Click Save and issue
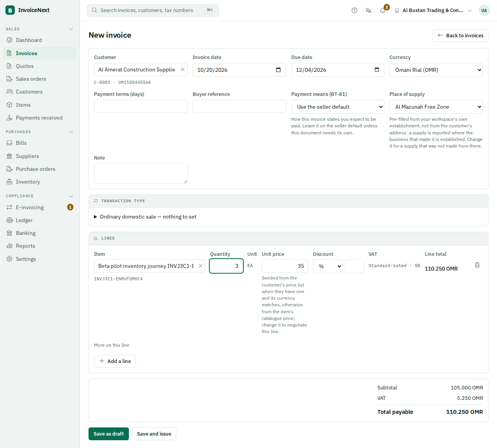The width and height of the screenshot is (497, 448). (154, 434)
